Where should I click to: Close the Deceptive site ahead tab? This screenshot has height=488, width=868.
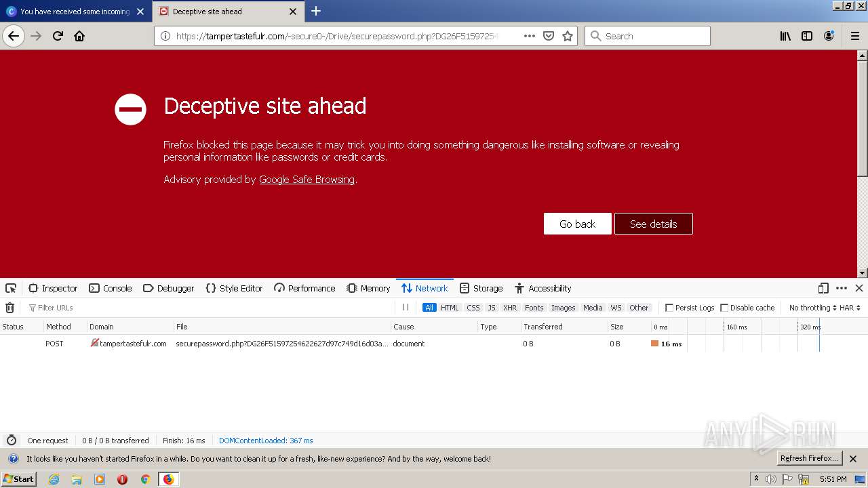[x=293, y=12]
